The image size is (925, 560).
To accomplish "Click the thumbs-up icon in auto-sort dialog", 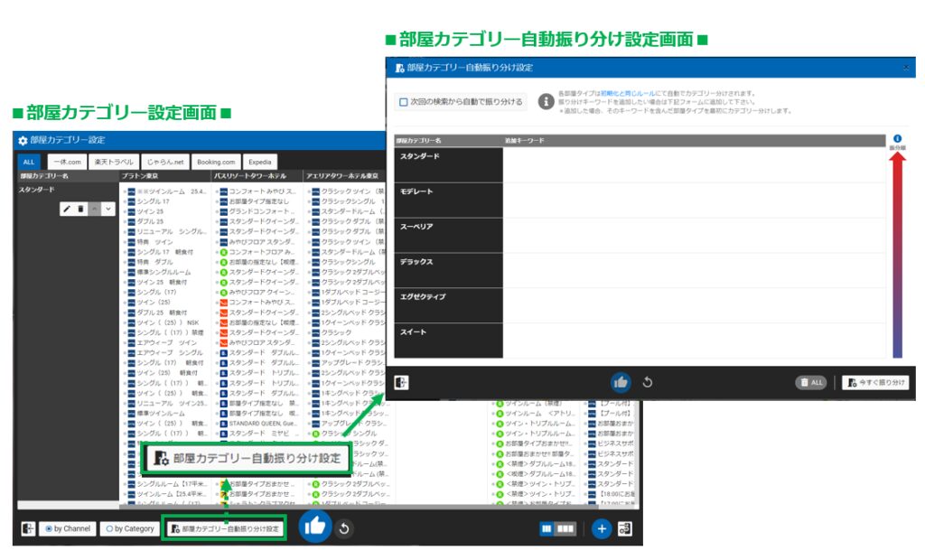I will [x=621, y=382].
